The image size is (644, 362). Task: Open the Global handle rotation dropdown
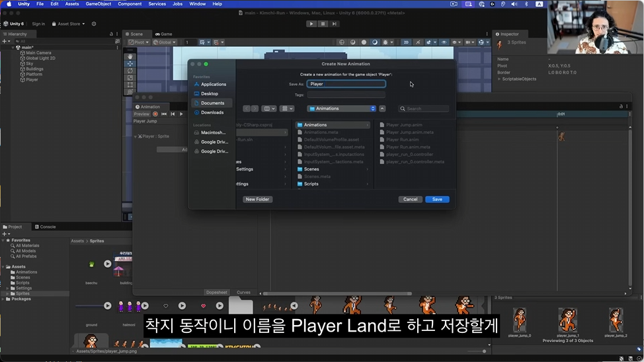(x=164, y=42)
